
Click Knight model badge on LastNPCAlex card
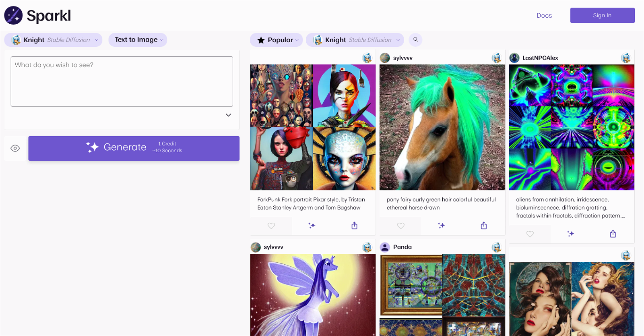625,58
